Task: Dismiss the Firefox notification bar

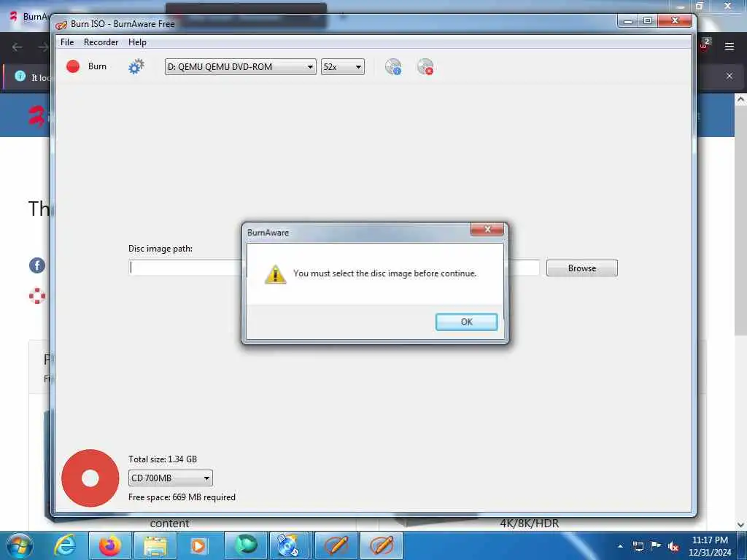Action: tap(729, 76)
